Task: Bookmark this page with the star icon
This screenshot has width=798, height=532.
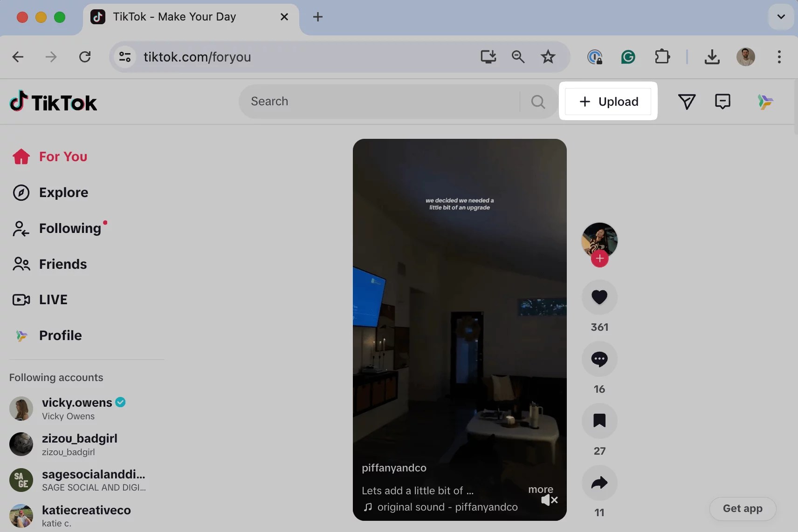Action: point(549,57)
